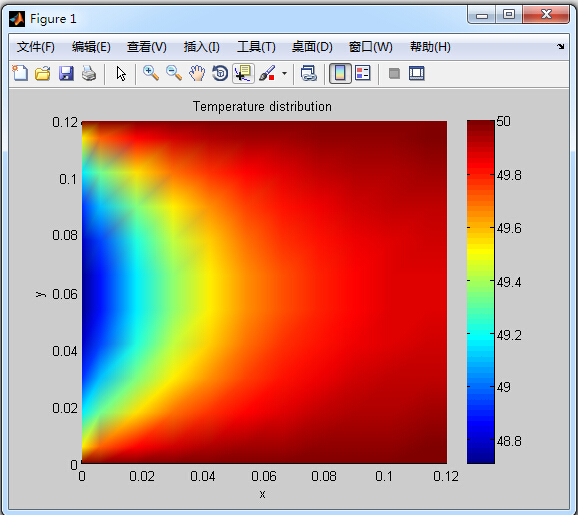This screenshot has width=578, height=515.
Task: Click the Show Plot Tools button
Action: [x=417, y=73]
